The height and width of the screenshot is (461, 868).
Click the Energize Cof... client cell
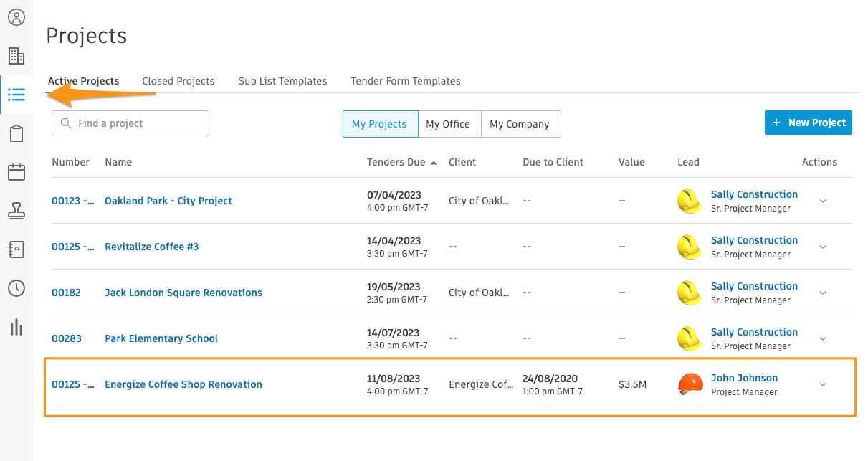(x=481, y=384)
